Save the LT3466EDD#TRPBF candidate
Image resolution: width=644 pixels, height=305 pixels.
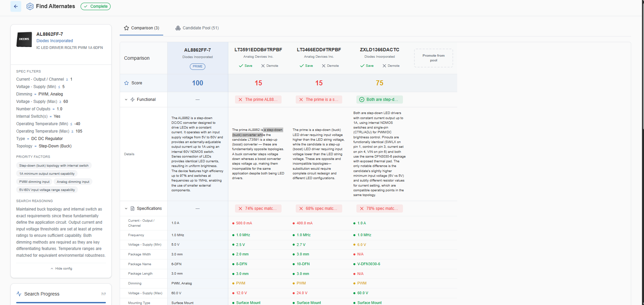pos(306,66)
